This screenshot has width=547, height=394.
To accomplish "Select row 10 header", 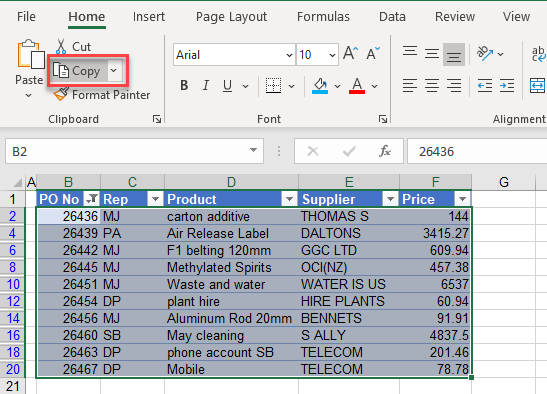I will 13,284.
